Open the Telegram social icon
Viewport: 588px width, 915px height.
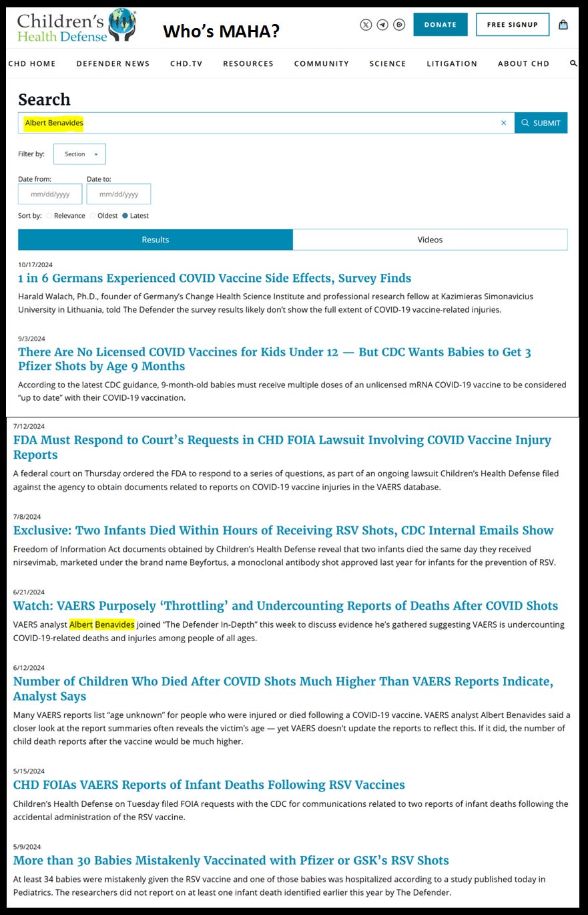(x=382, y=25)
